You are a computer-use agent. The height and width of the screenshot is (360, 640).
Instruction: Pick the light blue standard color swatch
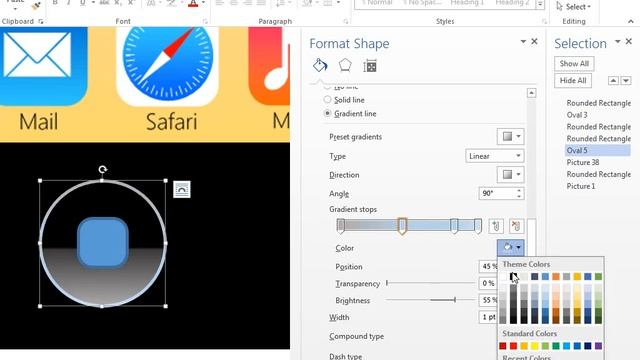567,346
